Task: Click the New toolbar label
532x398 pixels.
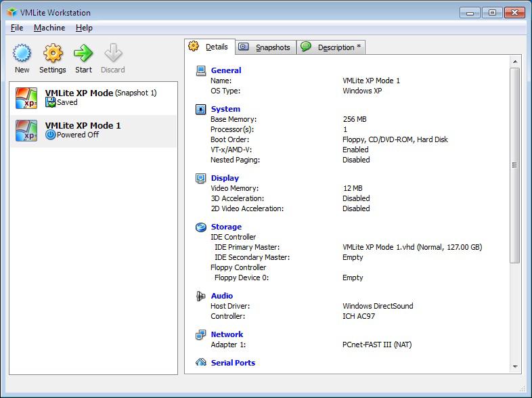Action: 22,70
